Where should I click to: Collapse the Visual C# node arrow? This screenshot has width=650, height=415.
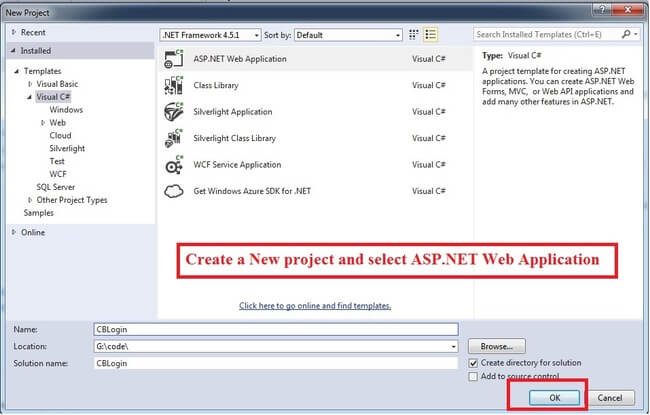click(x=30, y=97)
